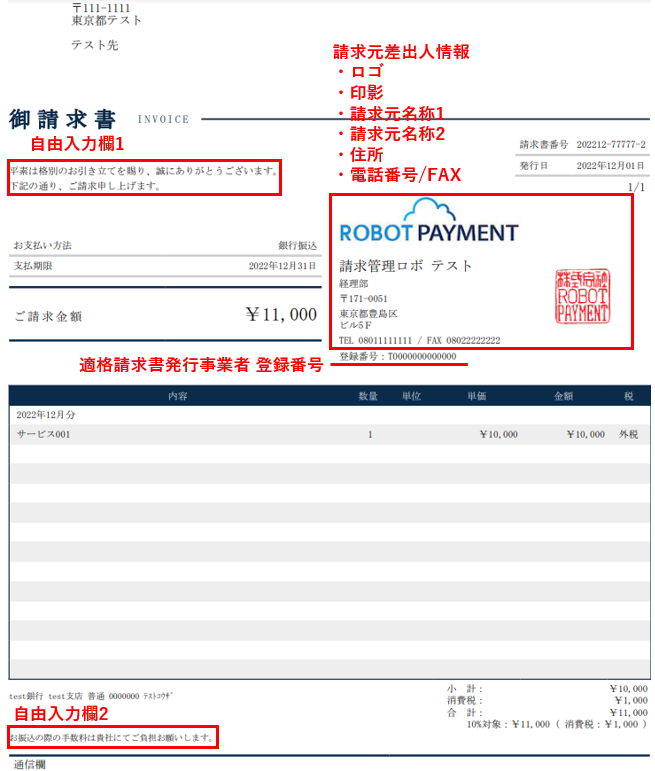Click the test銀行 bank account details
Screen dimensions: 655x771
[89, 696]
